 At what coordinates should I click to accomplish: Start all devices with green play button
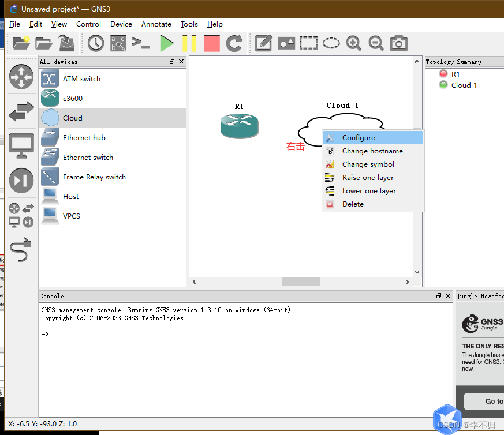pyautogui.click(x=167, y=43)
